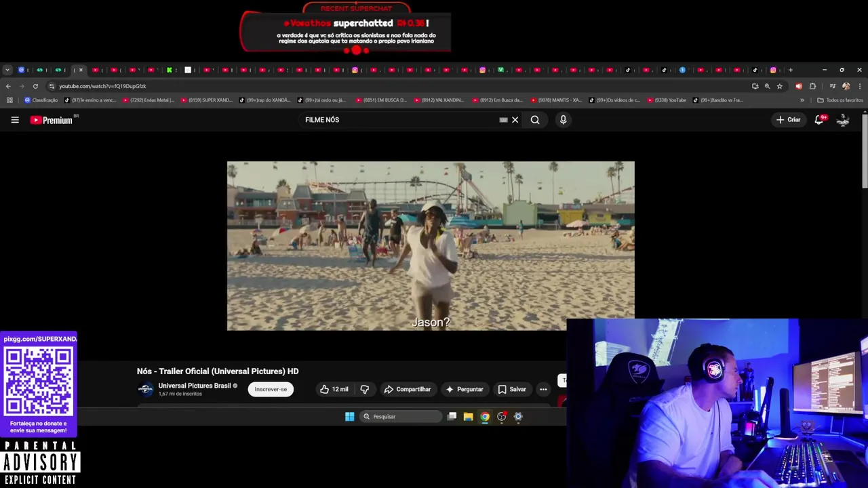This screenshot has height=488, width=868.
Task: Switch to the green K tab
Action: 170,70
